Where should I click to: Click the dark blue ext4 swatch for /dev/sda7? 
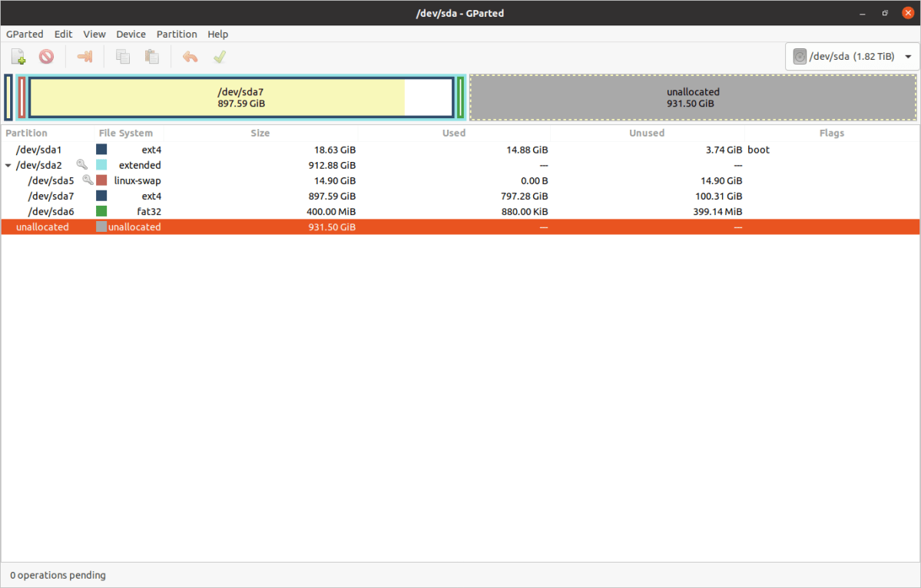101,196
